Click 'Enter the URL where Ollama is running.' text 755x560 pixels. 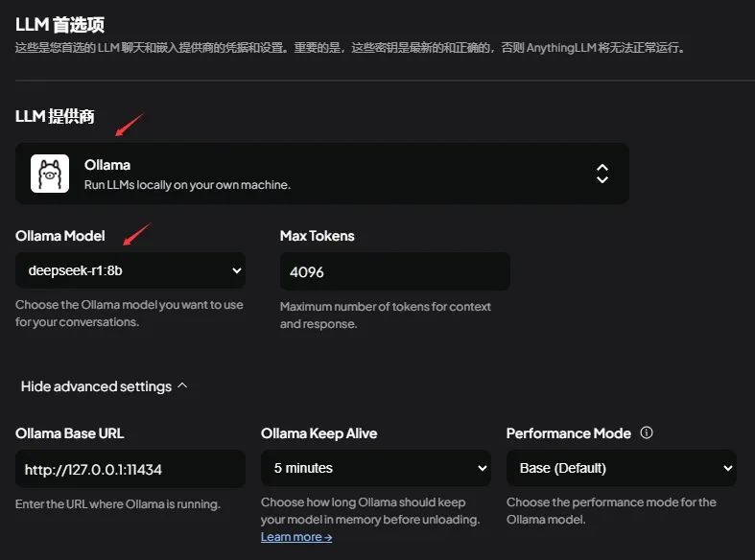tap(118, 504)
